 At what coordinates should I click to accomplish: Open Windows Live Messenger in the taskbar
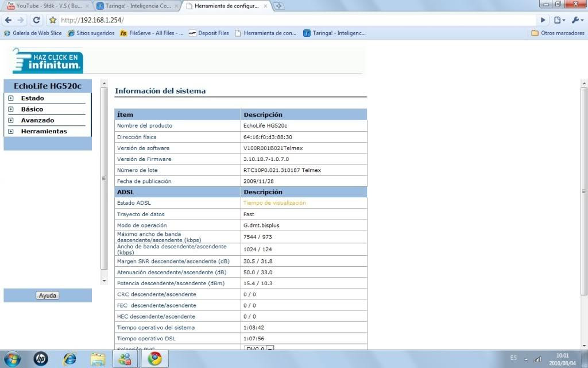pyautogui.click(x=126, y=359)
